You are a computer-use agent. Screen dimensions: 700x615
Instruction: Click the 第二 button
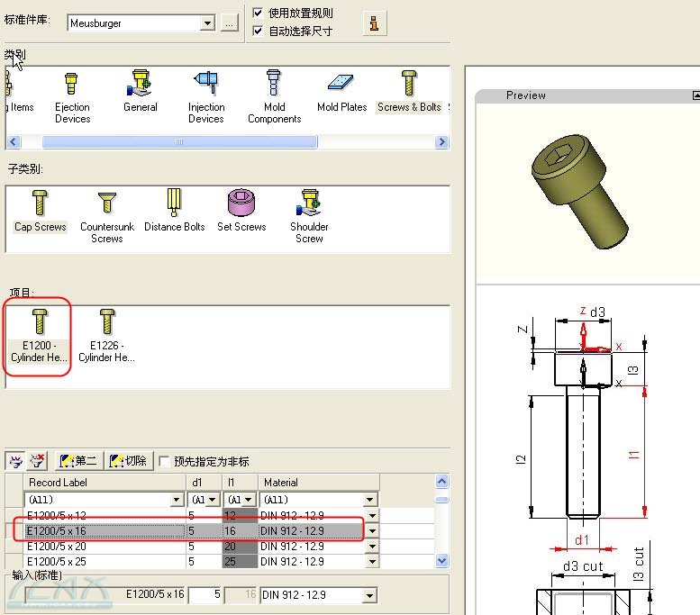tap(78, 461)
